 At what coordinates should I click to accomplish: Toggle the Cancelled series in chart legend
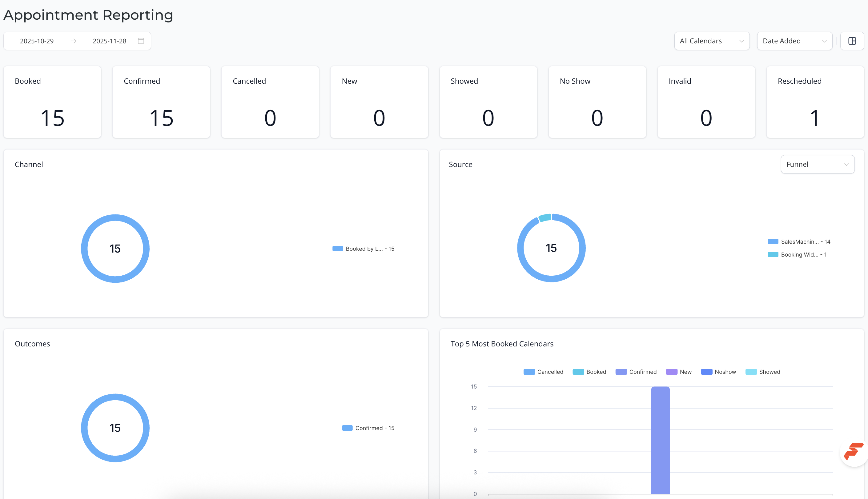point(543,372)
